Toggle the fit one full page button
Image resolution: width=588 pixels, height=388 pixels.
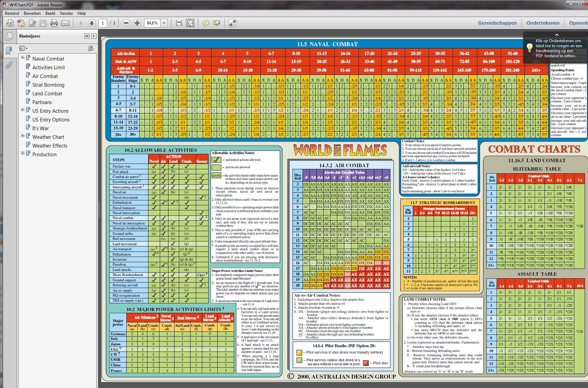[x=190, y=23]
